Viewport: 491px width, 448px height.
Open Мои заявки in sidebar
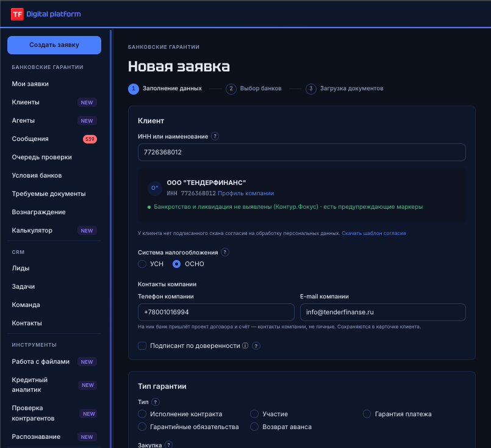tap(54, 84)
